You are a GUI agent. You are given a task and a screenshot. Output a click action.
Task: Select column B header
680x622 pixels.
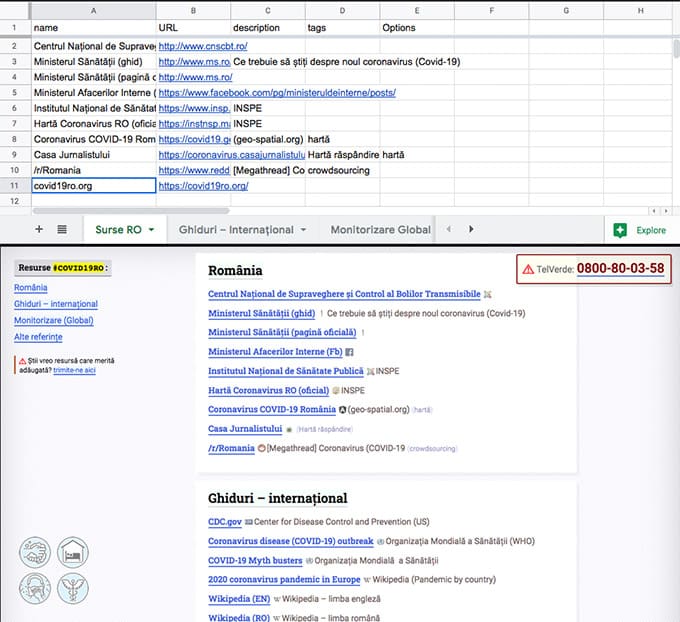coord(193,11)
